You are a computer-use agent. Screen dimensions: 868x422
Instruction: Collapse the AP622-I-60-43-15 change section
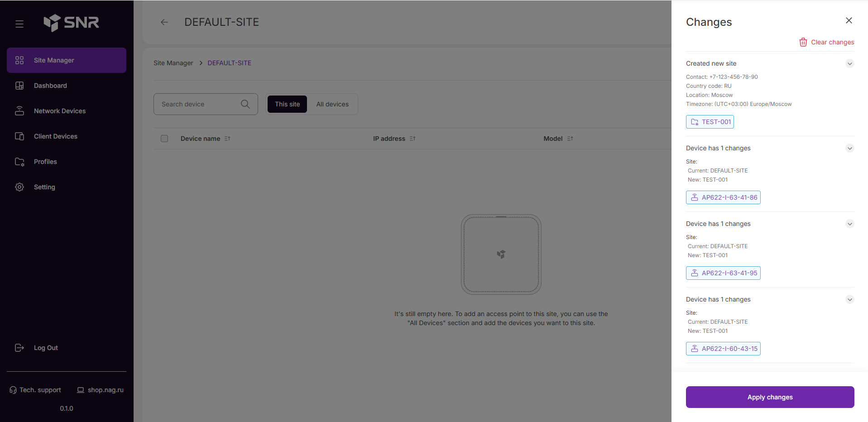[x=849, y=299]
